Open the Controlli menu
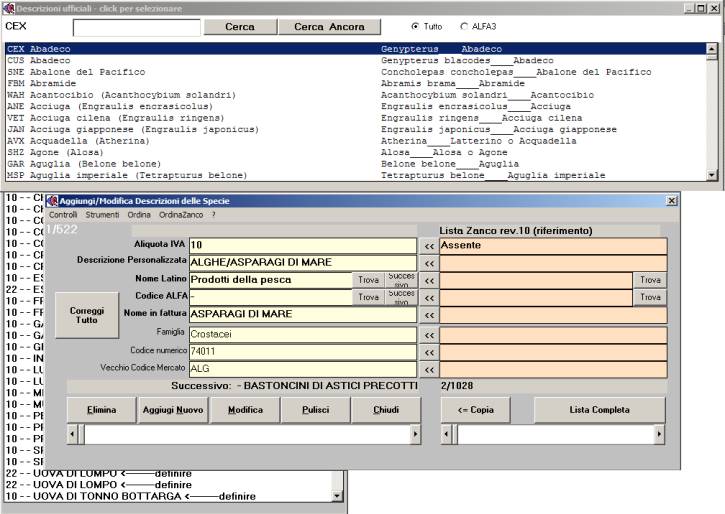The image size is (725, 514). click(63, 215)
